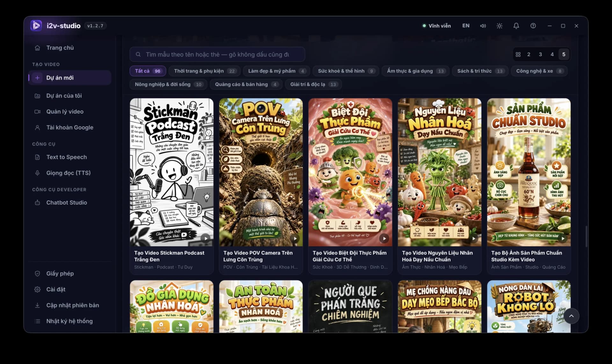Play preview on Nguyên Liệu Nhân Hoá card

coord(473,238)
